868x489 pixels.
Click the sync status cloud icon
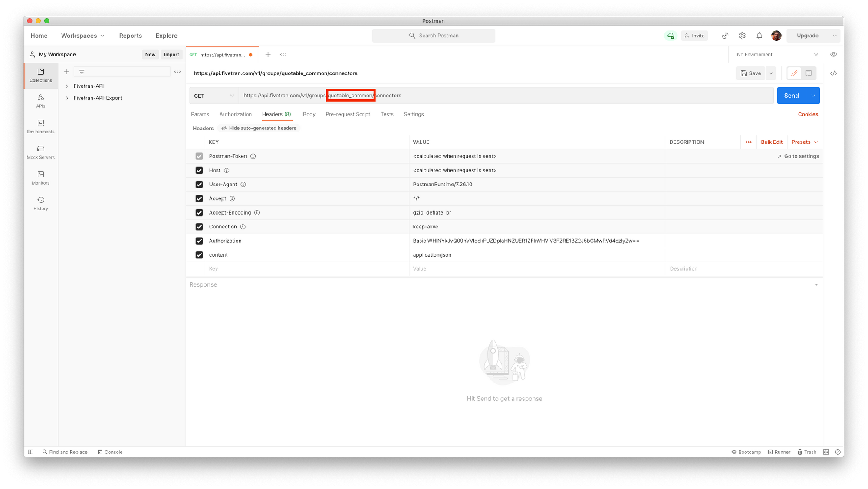[x=671, y=36]
